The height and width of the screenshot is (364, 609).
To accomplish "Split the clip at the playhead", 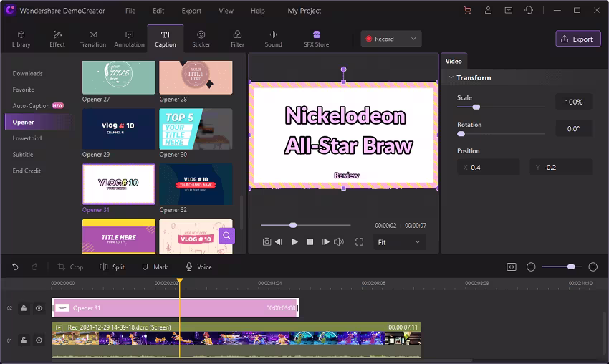I will (112, 267).
